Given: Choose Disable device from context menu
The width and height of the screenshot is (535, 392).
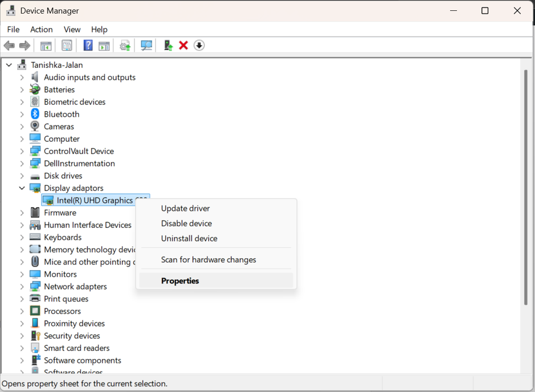Looking at the screenshot, I should (x=217, y=223).
